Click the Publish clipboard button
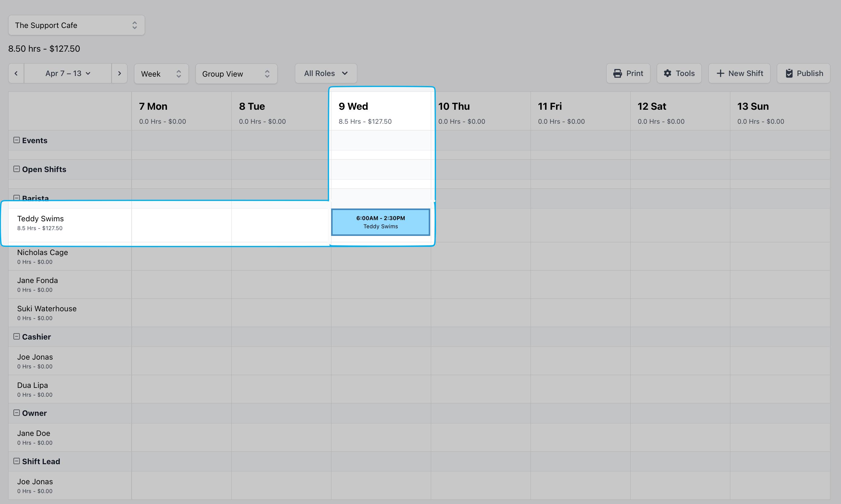The image size is (841, 504). 803,73
